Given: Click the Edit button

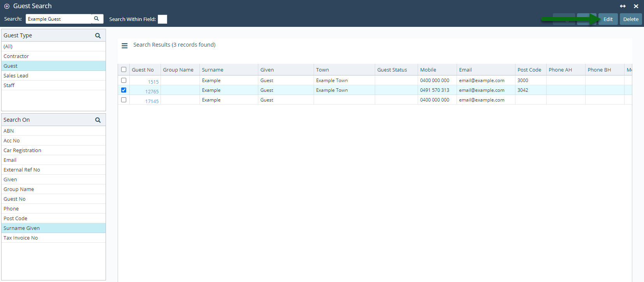Looking at the screenshot, I should tap(608, 19).
